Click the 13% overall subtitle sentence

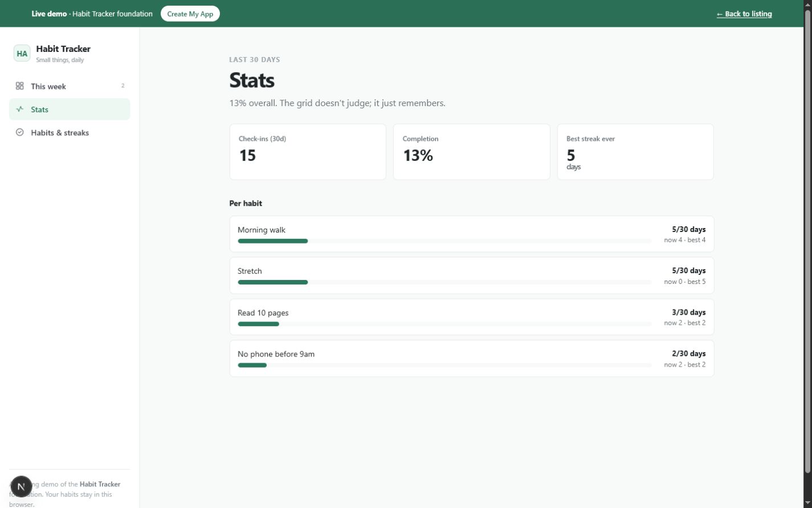[x=337, y=103]
